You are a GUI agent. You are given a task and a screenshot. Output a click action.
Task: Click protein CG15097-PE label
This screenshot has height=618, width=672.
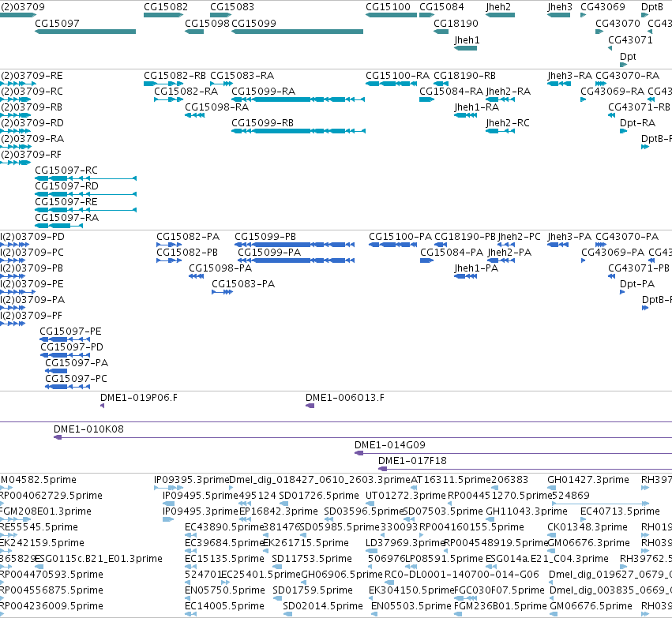[x=70, y=331]
